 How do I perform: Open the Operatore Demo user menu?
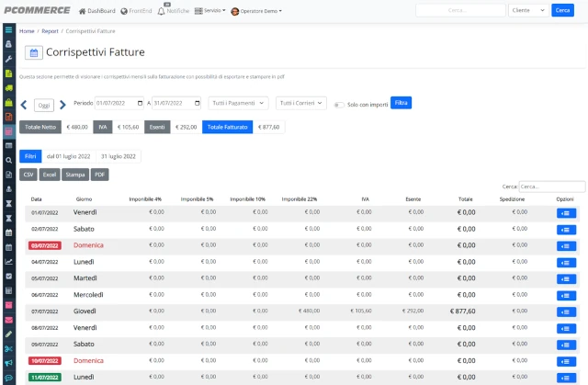point(256,11)
